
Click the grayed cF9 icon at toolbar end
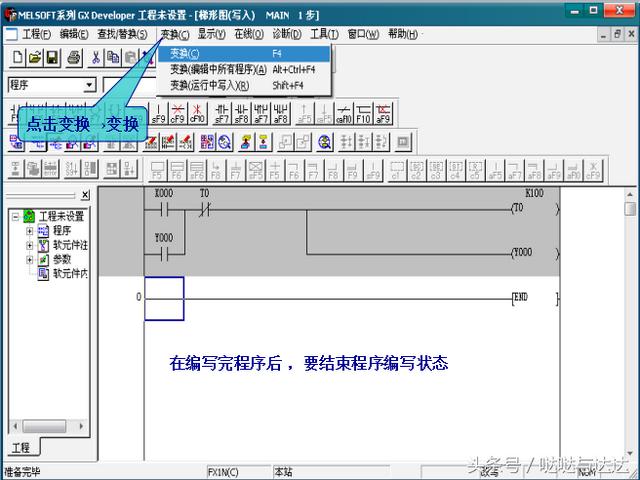point(593,170)
